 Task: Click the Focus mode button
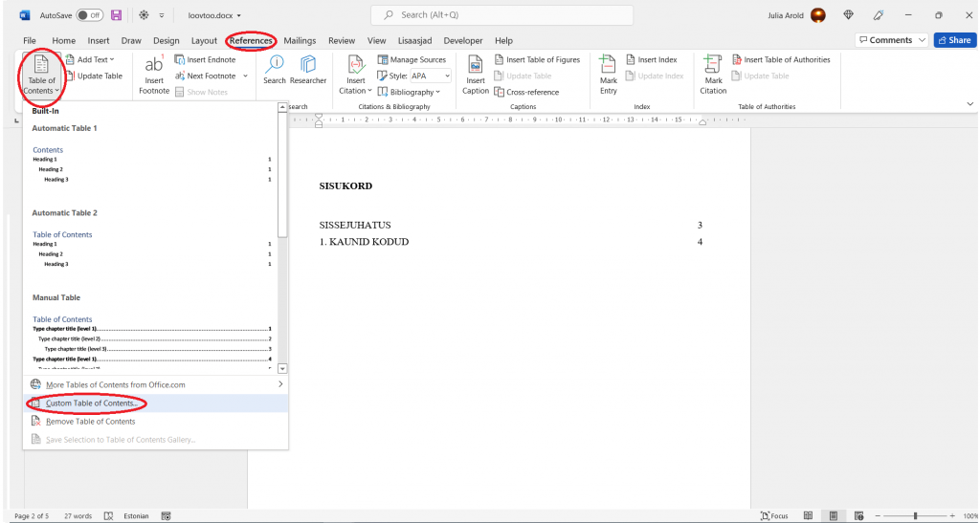click(x=774, y=516)
